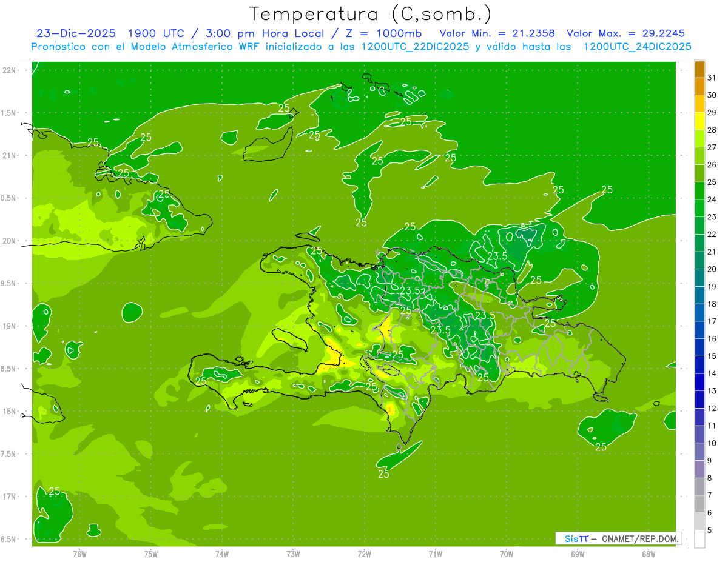The width and height of the screenshot is (728, 562).
Task: Click the '21N' latitude label
Action: click(10, 155)
